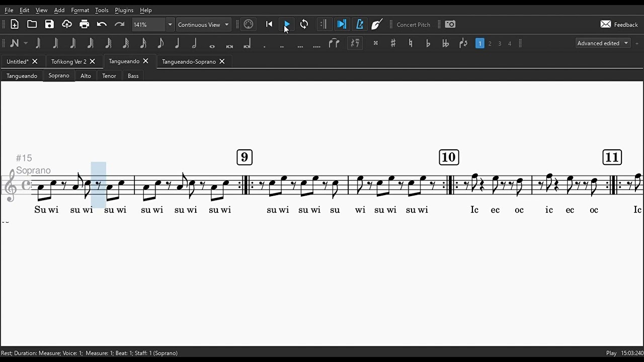Viewport: 644px width, 362px height.
Task: Switch to voice 3
Action: (500, 43)
